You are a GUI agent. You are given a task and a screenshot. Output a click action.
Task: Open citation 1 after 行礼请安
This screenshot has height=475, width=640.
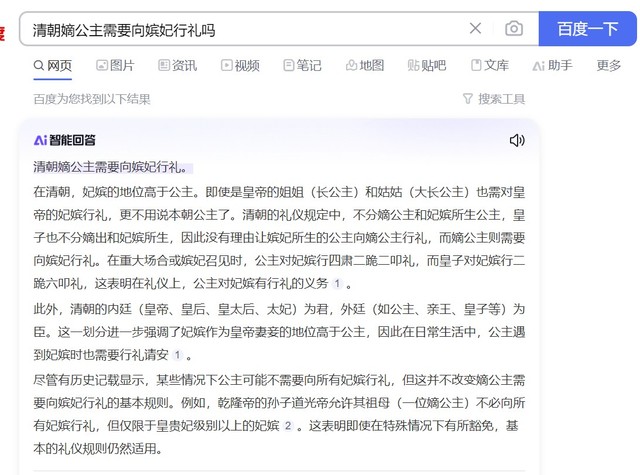[x=177, y=355]
